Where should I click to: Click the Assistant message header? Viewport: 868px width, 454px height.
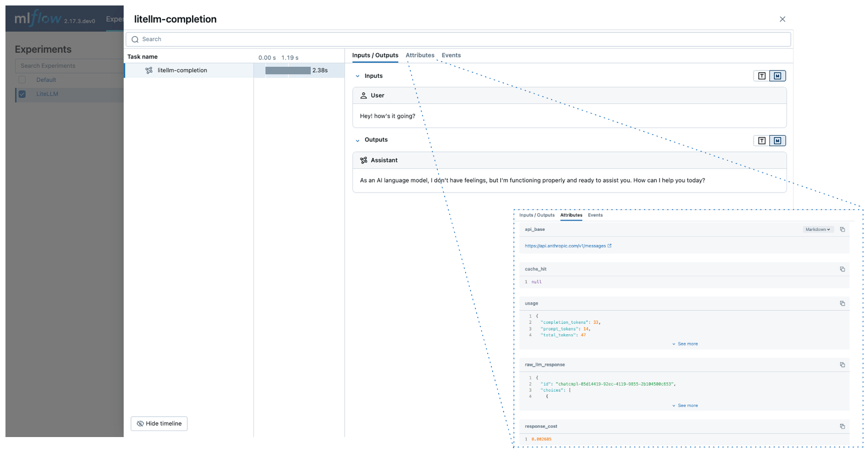click(x=569, y=160)
